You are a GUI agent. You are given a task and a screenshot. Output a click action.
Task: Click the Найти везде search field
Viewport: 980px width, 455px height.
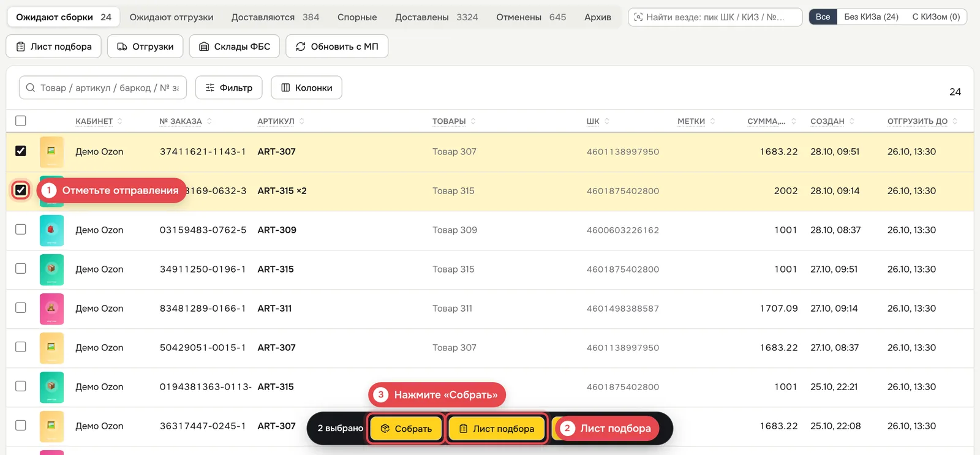coord(715,17)
